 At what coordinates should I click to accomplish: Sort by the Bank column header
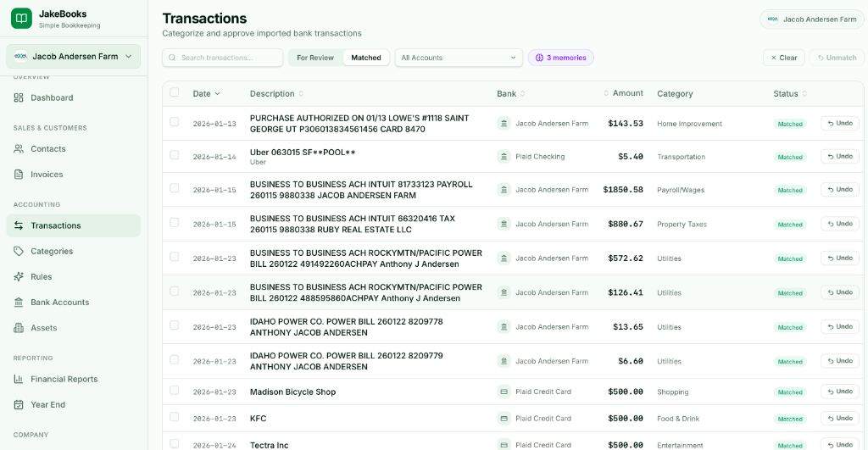(x=511, y=93)
